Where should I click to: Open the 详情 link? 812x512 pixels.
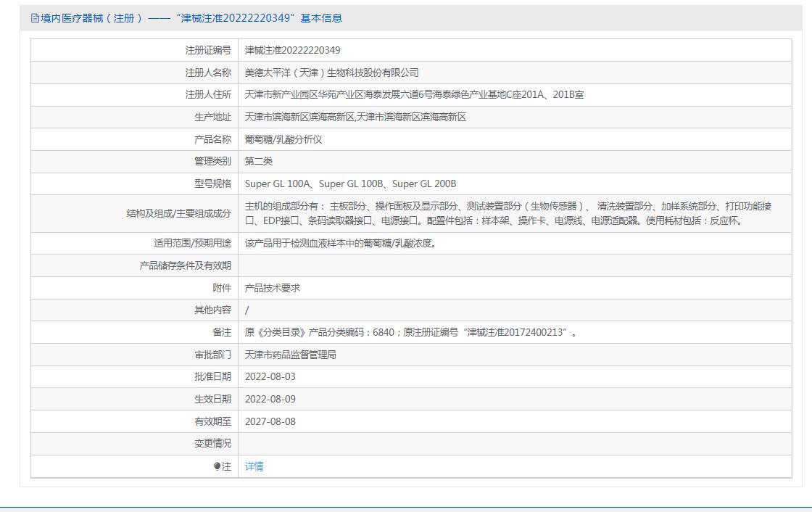[254, 466]
